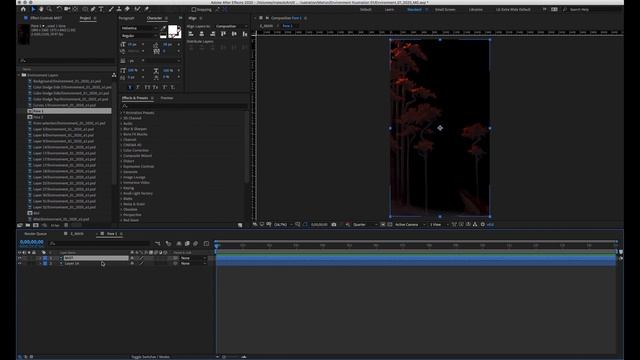Create new composition from Project panel footer
640x360 pixels.
[36, 225]
